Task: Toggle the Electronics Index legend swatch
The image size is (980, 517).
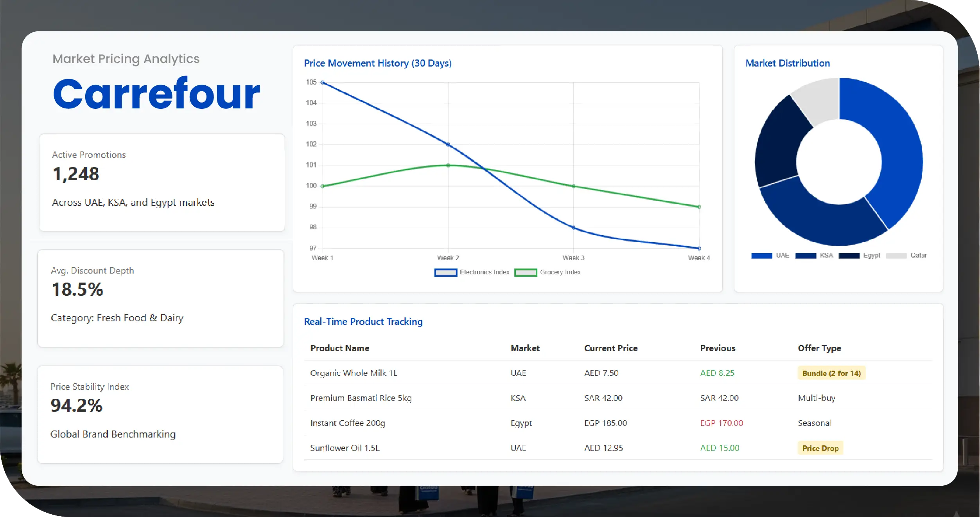Action: pos(445,272)
